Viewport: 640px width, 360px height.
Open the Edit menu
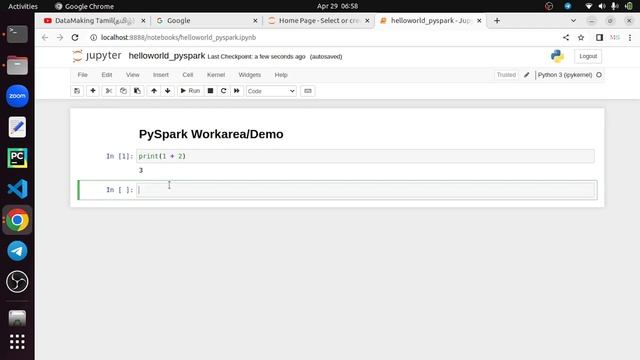tap(107, 75)
